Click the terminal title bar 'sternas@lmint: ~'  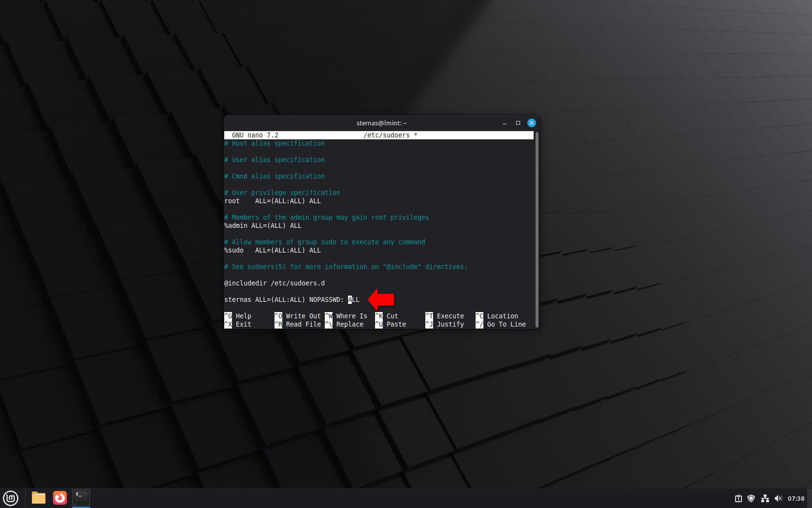pos(381,123)
